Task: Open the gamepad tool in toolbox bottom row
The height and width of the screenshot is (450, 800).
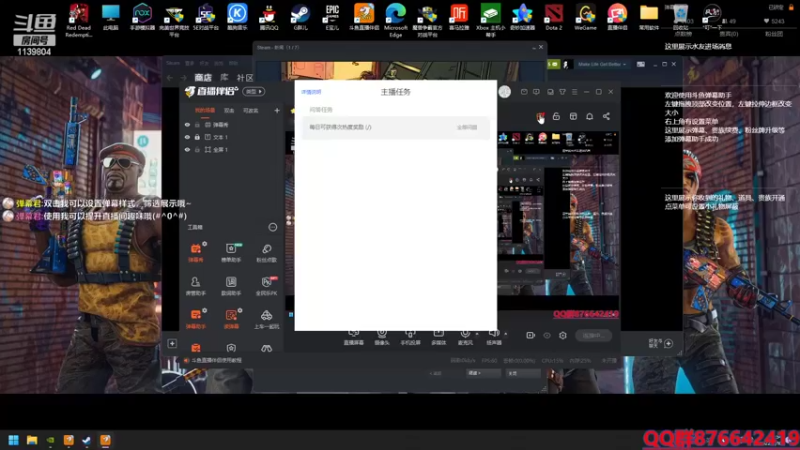Action: [x=266, y=348]
